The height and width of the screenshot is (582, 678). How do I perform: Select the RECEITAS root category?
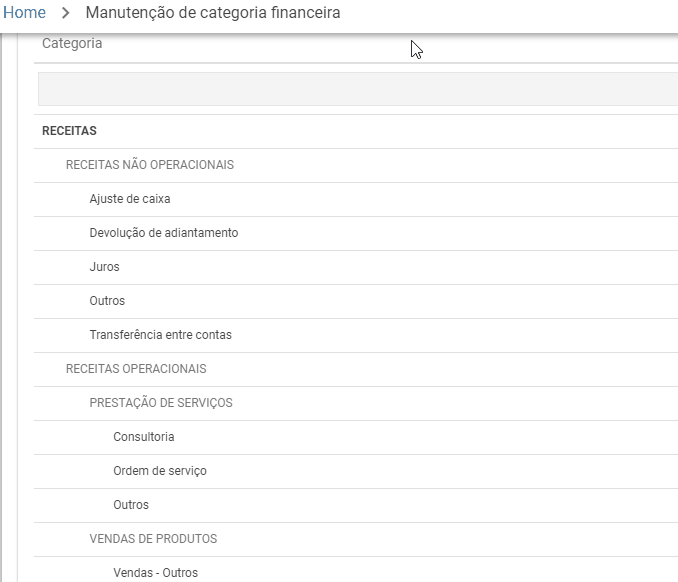[356, 131]
